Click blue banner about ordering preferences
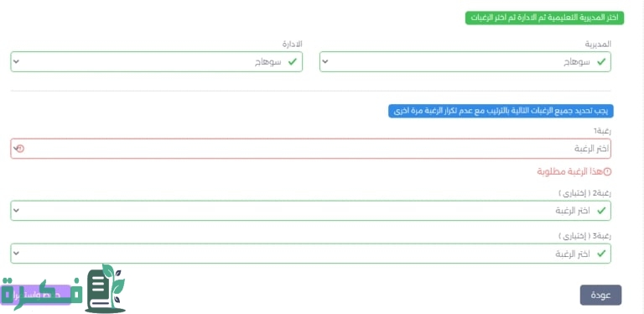 (x=501, y=111)
